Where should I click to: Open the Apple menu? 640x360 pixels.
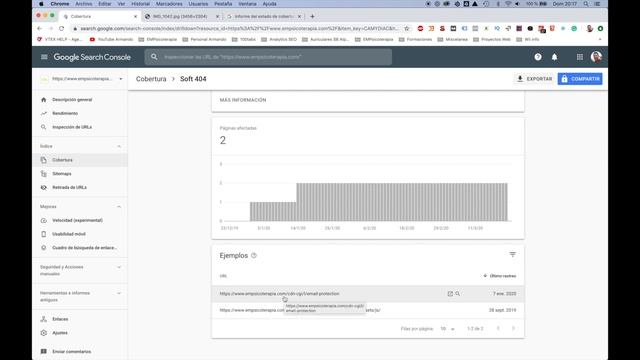(41, 4)
